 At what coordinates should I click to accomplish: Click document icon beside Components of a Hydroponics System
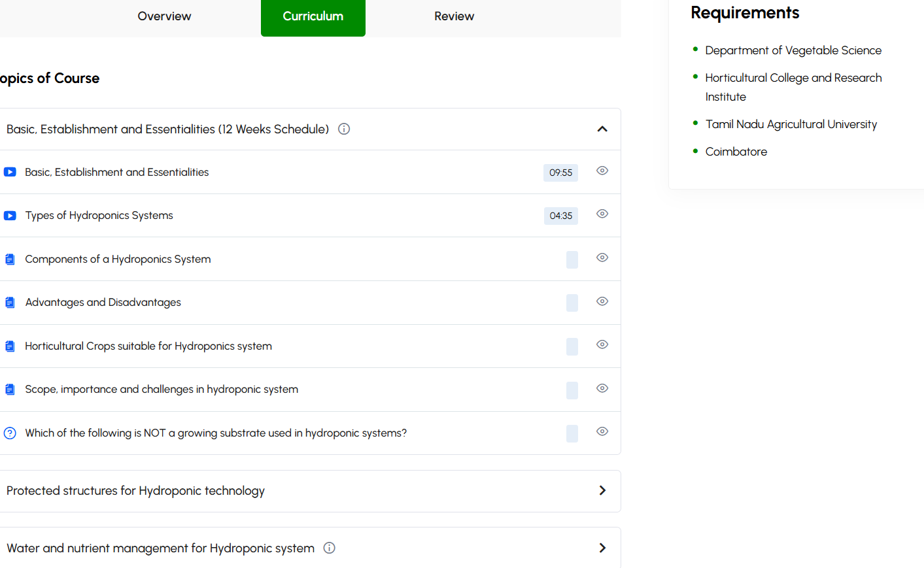pos(10,259)
